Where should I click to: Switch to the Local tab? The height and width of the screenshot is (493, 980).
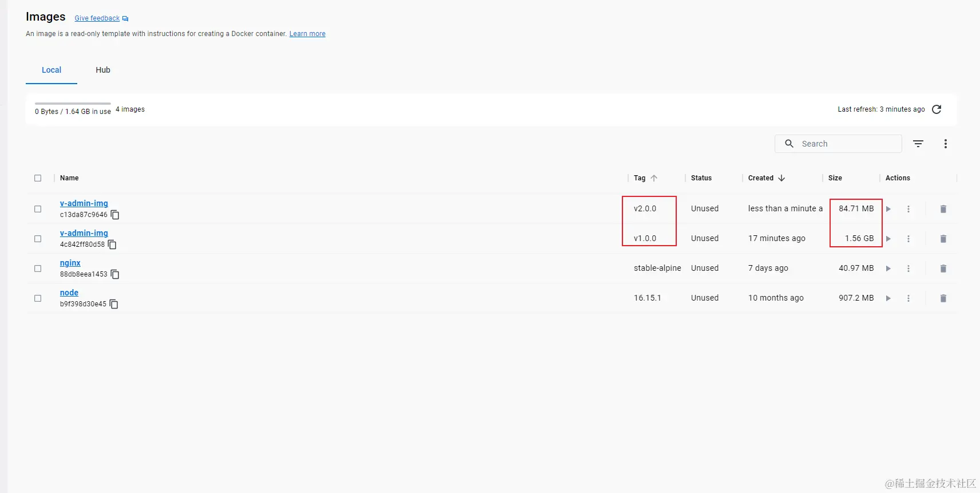click(51, 70)
